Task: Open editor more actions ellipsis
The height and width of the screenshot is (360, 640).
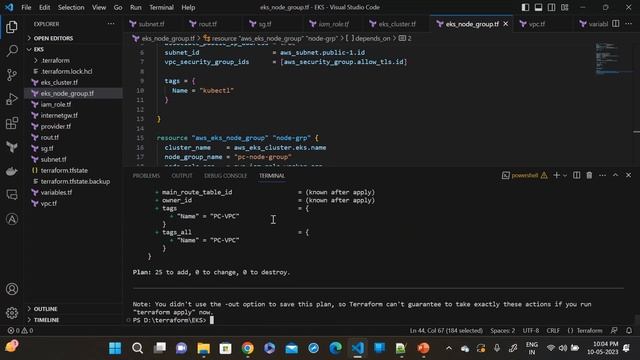Action: click(629, 24)
